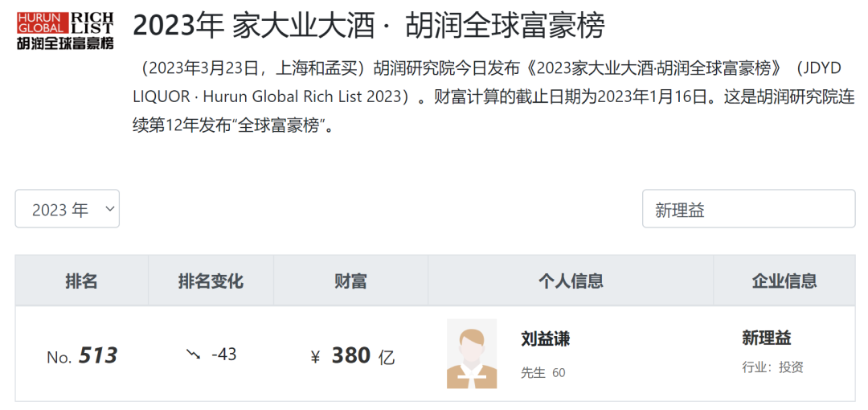The width and height of the screenshot is (868, 410).
Task: Click the rank No. 513 cell
Action: [82, 355]
